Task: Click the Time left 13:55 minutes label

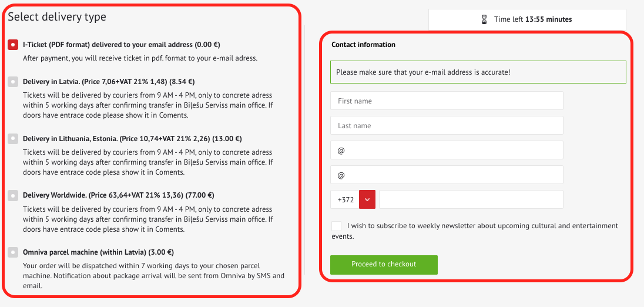Action: [533, 19]
